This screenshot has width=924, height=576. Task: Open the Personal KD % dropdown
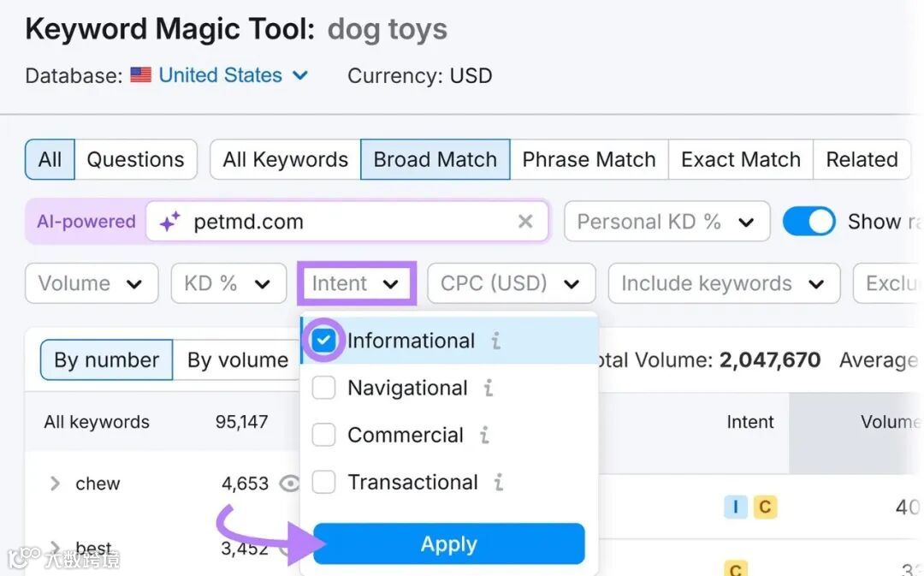pyautogui.click(x=666, y=223)
